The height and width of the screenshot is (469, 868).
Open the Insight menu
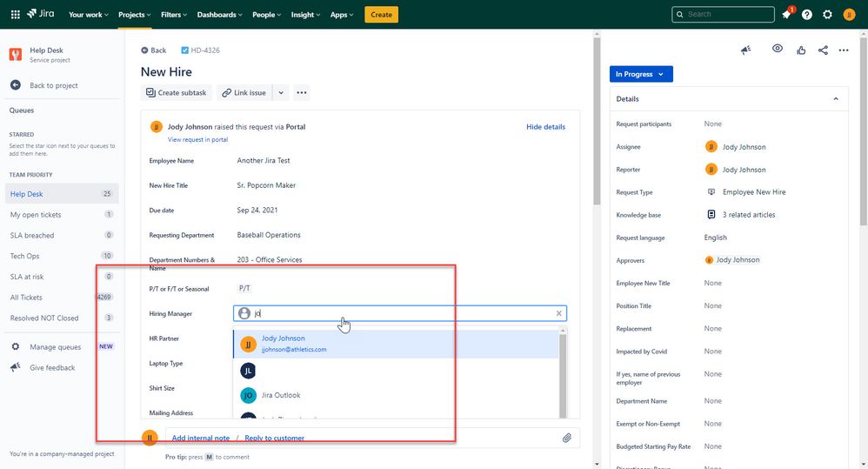point(305,15)
